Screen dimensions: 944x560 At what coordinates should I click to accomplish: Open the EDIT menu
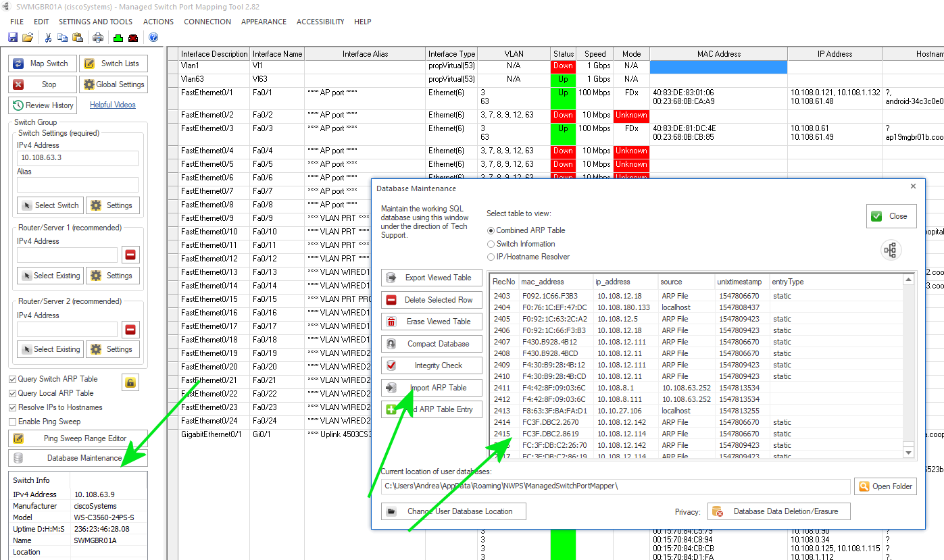point(41,22)
